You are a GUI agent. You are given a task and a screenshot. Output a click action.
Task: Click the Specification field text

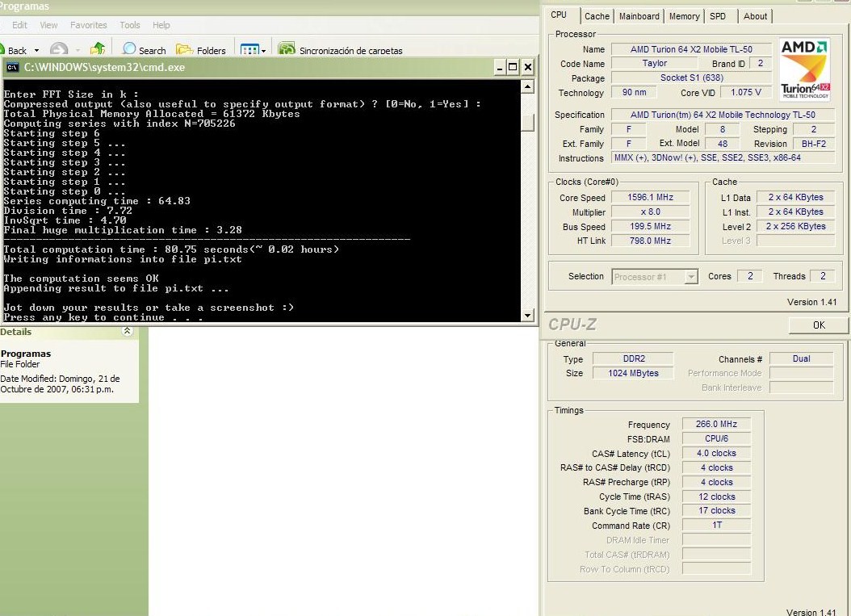point(723,115)
